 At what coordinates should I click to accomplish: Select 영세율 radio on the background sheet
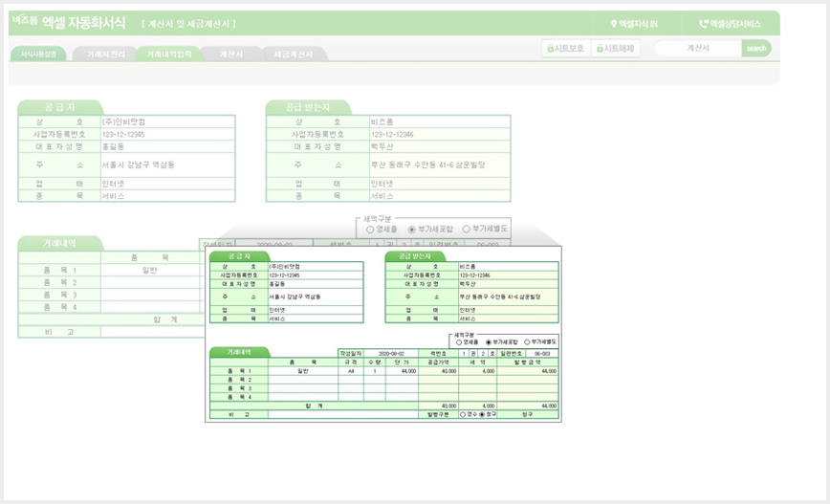click(x=370, y=230)
